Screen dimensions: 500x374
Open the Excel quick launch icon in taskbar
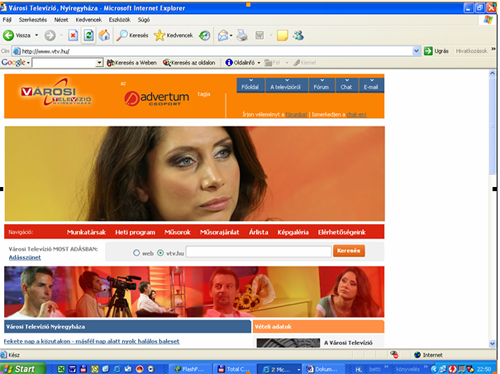point(61,369)
